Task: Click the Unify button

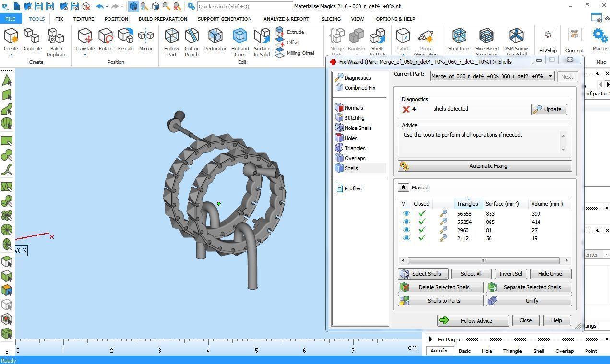Action: (529, 301)
